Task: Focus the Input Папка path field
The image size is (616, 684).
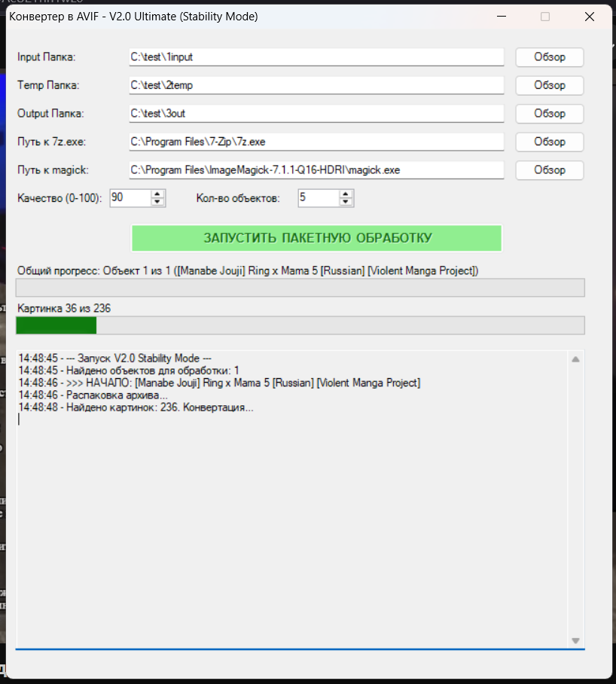Action: 316,57
